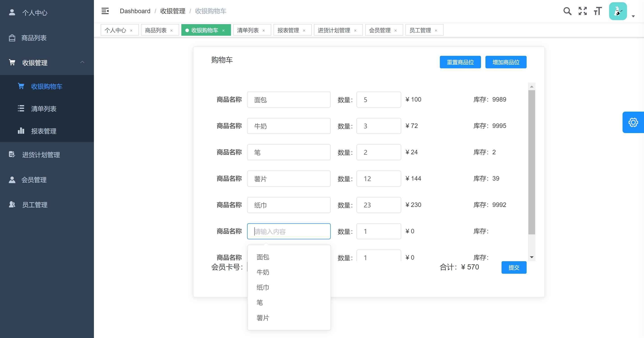Click the 报表管理 chart icon in sidebar
Viewport: 644px width, 338px height.
pos(21,131)
